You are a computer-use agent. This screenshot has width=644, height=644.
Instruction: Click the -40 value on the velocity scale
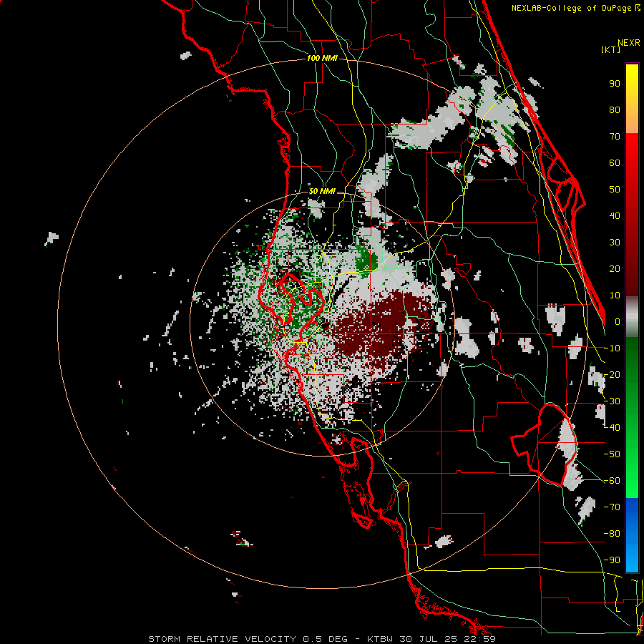coord(612,428)
